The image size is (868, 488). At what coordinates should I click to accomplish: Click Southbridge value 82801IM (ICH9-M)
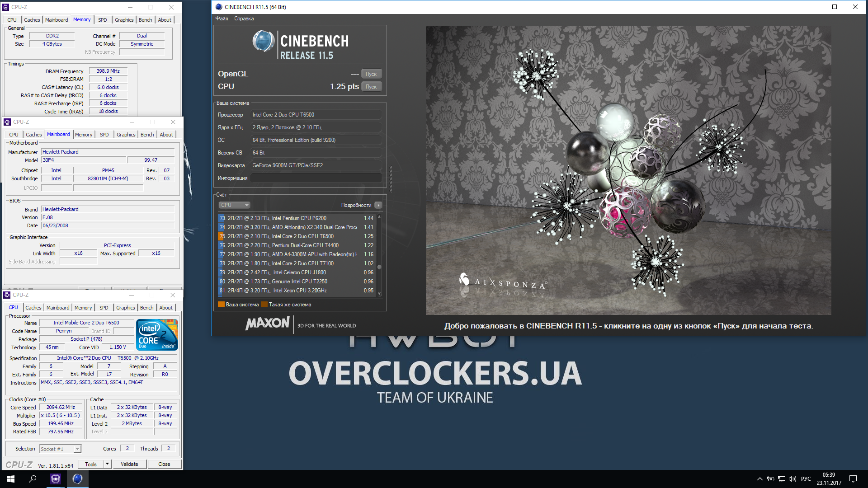[x=108, y=179]
